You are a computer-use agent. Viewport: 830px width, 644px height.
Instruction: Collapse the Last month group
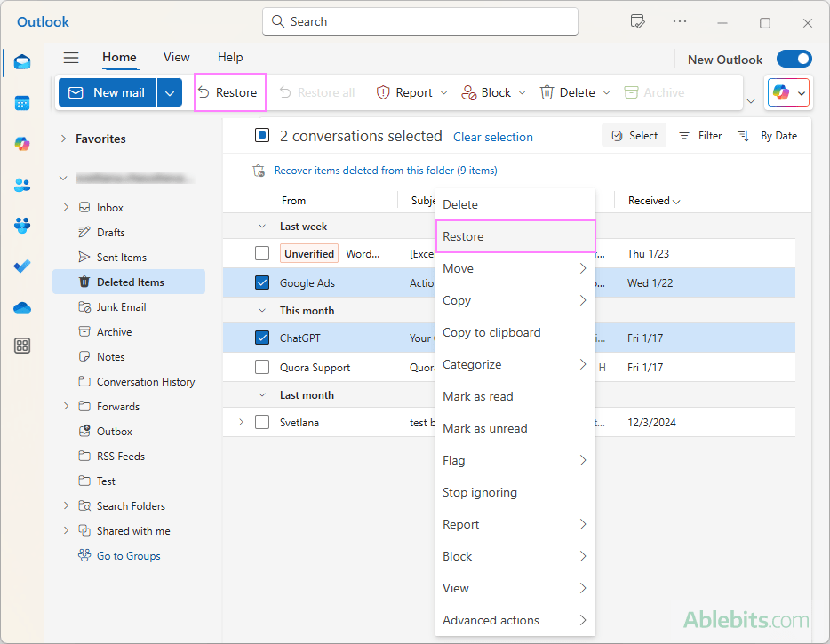[x=262, y=395]
